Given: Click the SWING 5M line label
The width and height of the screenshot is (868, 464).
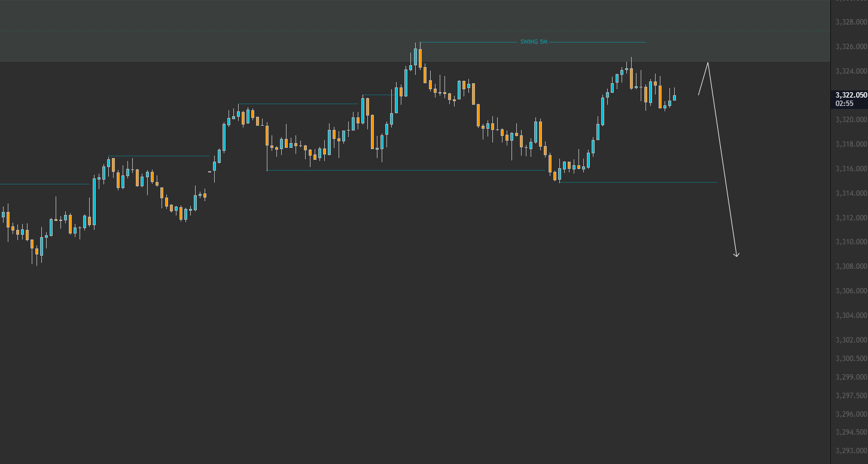Looking at the screenshot, I should [x=534, y=43].
